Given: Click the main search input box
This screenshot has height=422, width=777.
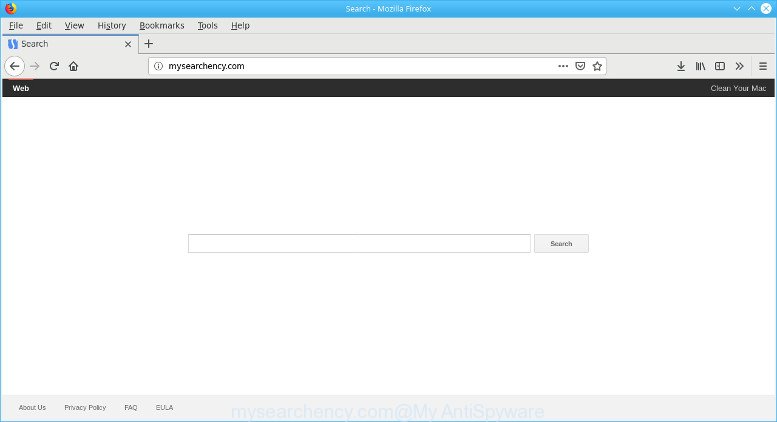Looking at the screenshot, I should click(x=359, y=243).
